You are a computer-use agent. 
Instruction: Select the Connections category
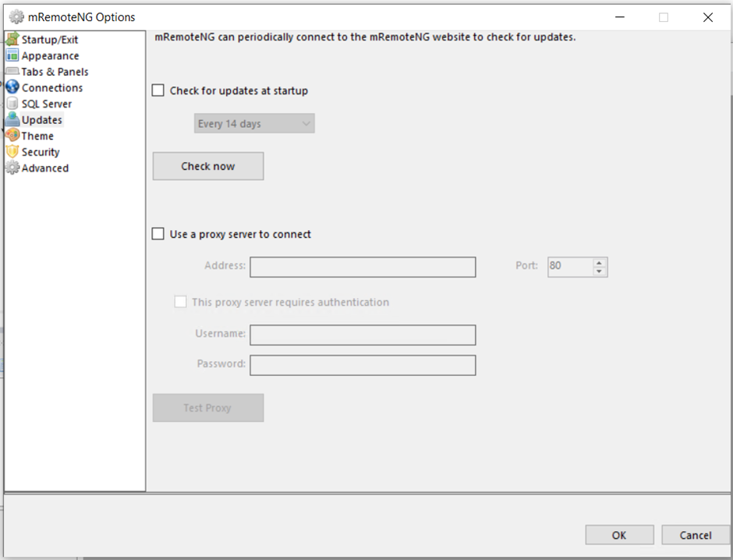tap(52, 87)
